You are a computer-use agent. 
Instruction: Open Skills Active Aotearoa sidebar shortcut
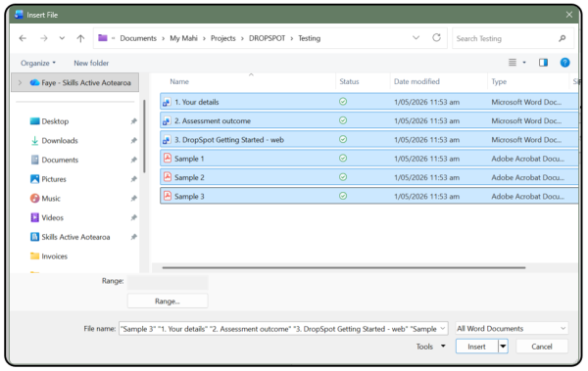tap(71, 237)
